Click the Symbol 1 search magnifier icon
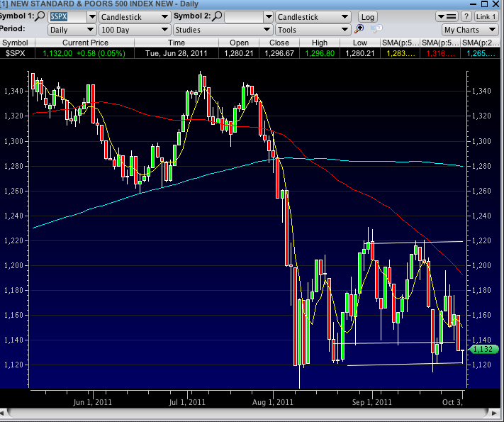This screenshot has width=504, height=422. pyautogui.click(x=41, y=16)
